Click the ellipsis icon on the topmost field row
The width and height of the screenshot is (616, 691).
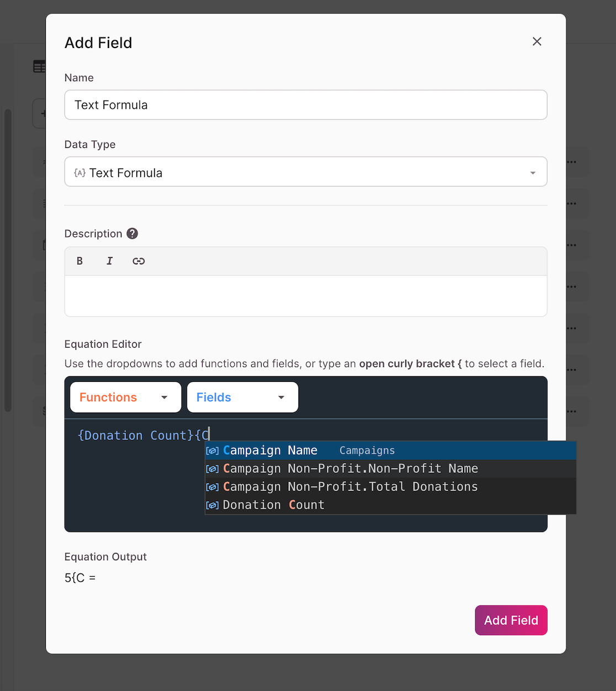571,162
